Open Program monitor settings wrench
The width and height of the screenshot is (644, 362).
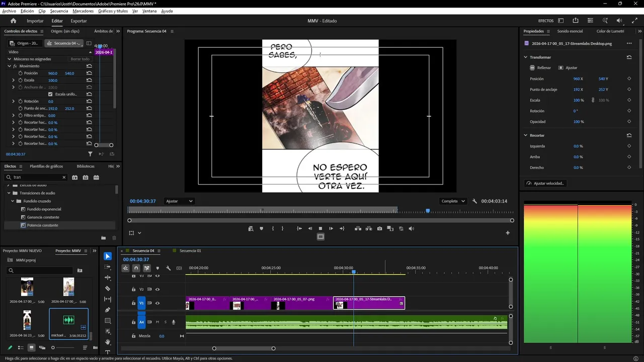pos(474,201)
